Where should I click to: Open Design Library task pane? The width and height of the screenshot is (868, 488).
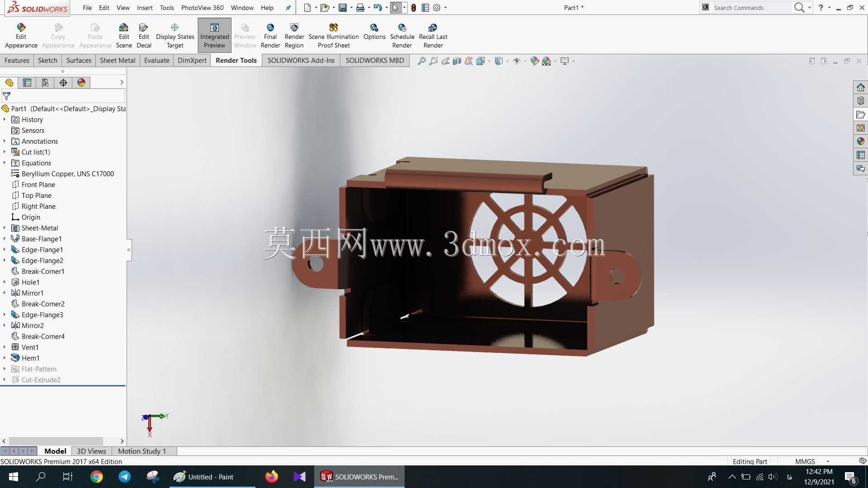(860, 101)
